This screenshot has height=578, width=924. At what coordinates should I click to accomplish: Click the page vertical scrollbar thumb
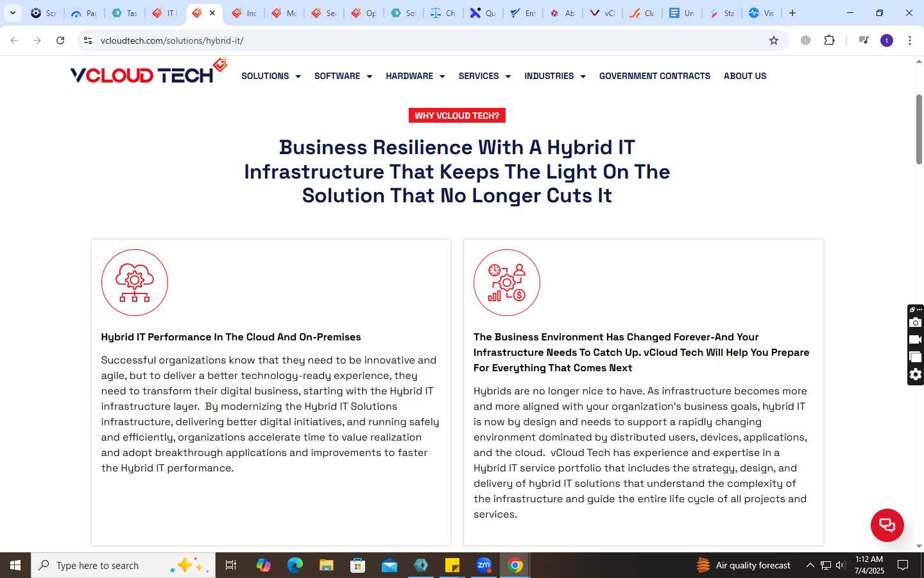919,129
